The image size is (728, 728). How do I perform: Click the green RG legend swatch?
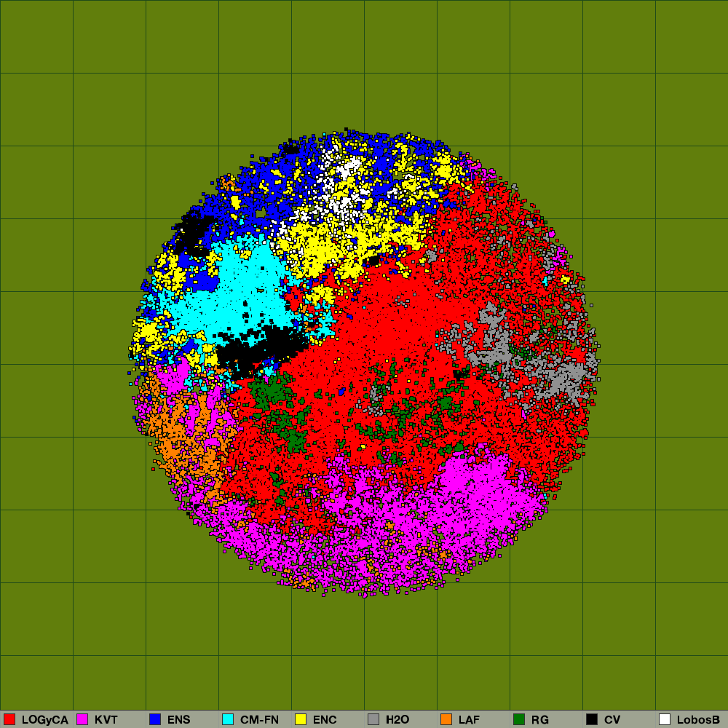pos(519,719)
